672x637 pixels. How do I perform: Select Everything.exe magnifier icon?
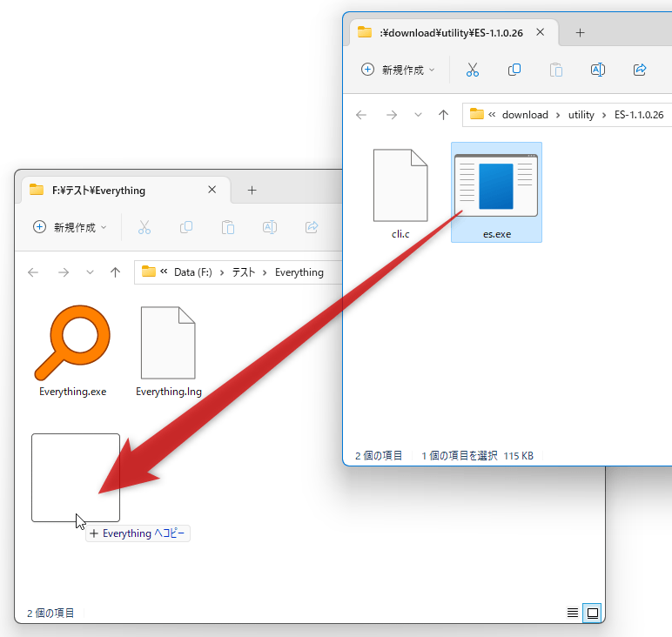click(72, 343)
